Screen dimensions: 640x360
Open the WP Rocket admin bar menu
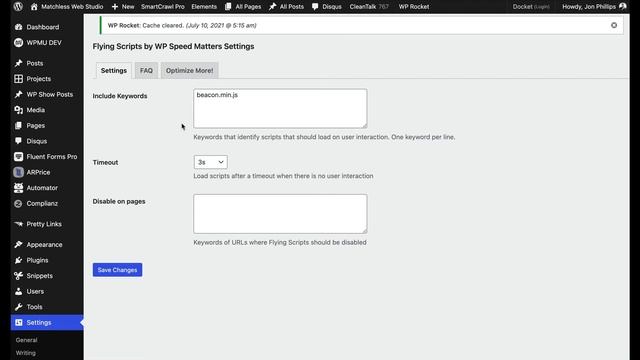coord(414,7)
